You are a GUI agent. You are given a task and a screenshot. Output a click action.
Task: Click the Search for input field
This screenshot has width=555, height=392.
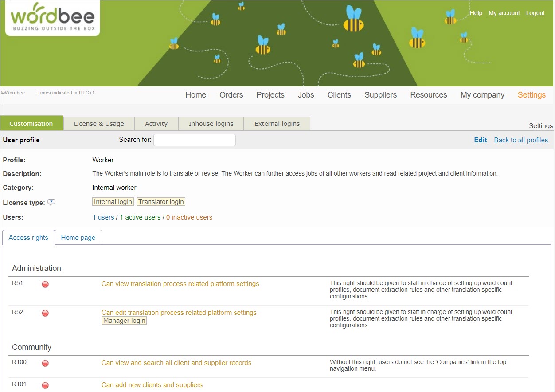pyautogui.click(x=195, y=140)
